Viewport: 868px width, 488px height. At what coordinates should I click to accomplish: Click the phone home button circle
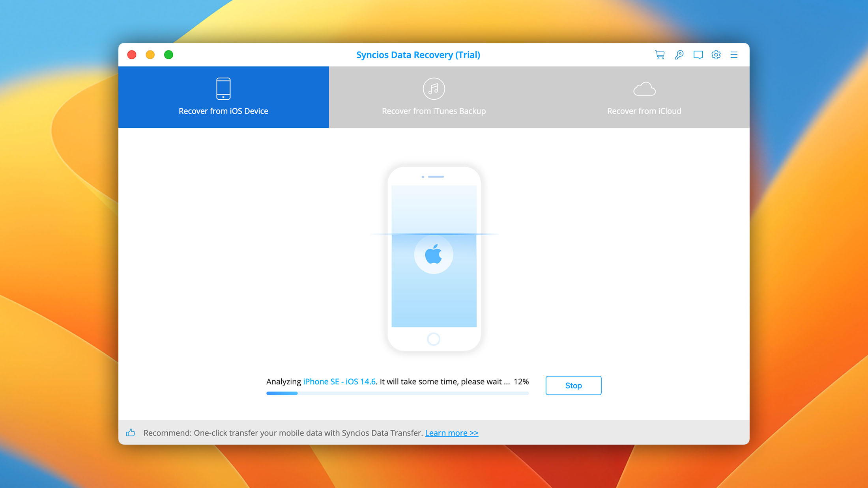(434, 339)
